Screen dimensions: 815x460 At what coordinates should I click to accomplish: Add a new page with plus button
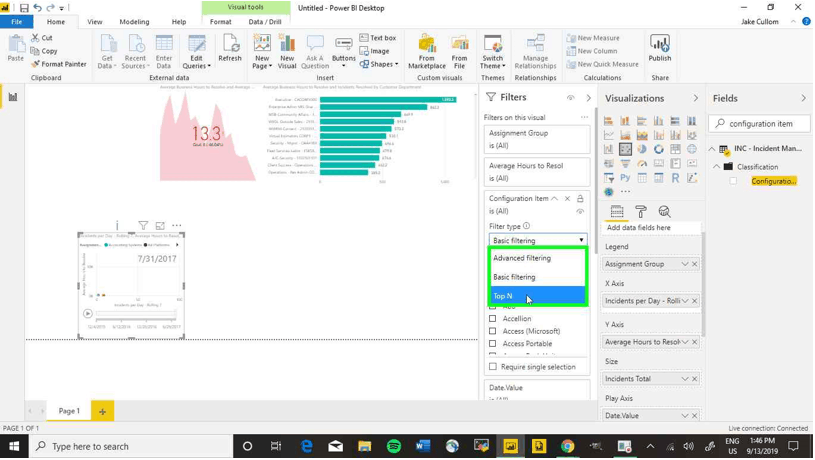coord(102,411)
